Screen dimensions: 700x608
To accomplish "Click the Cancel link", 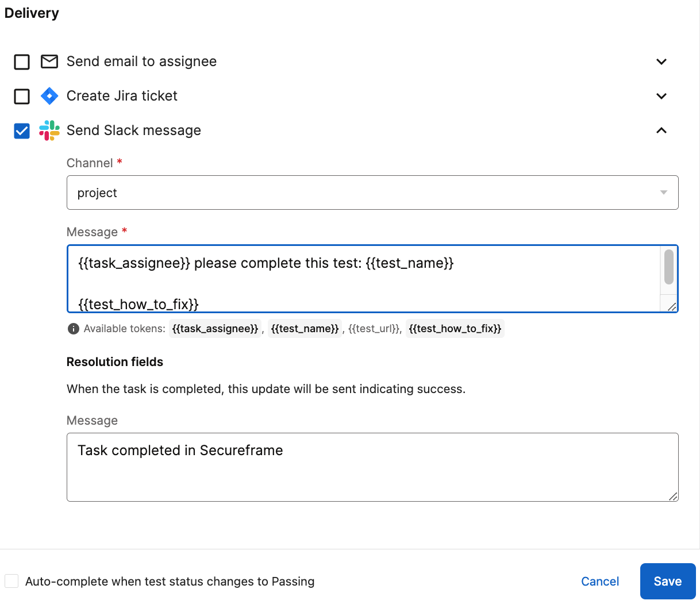I will (600, 581).
